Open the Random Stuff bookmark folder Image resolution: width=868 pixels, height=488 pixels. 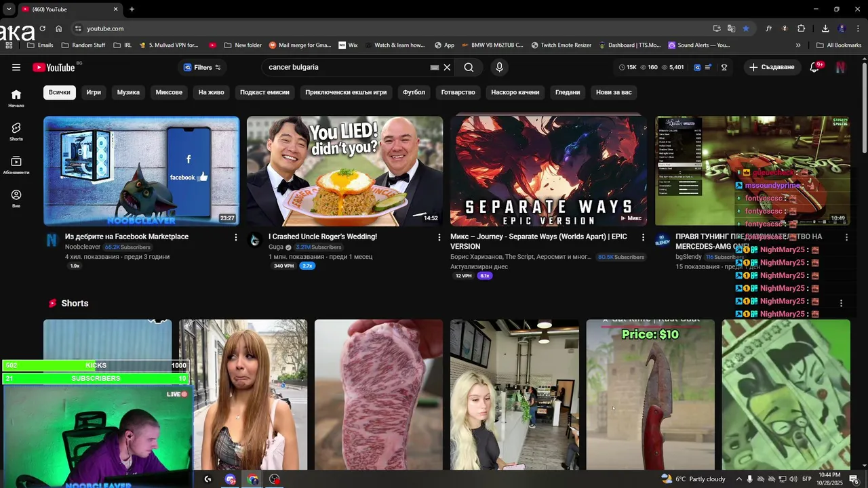pyautogui.click(x=83, y=45)
